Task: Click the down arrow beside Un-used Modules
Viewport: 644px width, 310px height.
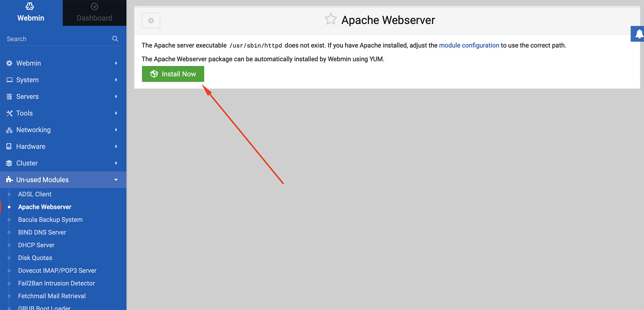Action: pos(116,180)
